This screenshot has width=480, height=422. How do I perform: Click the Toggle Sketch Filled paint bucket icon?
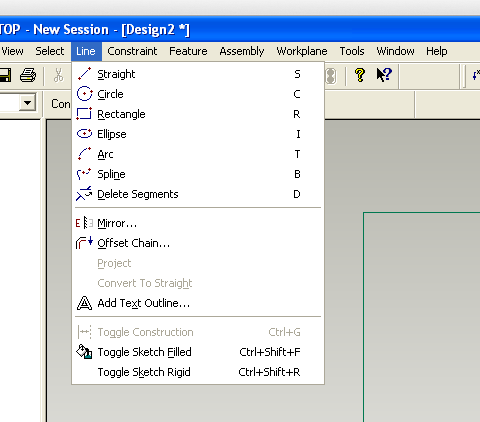click(x=84, y=352)
